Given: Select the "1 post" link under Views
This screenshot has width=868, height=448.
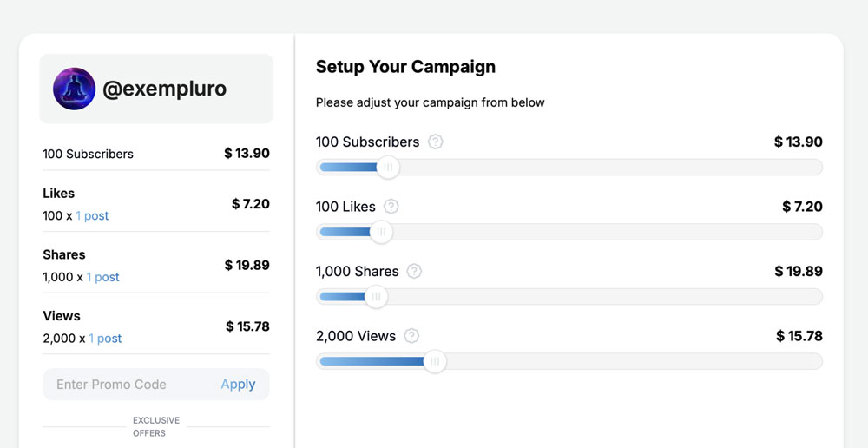Looking at the screenshot, I should [105, 339].
